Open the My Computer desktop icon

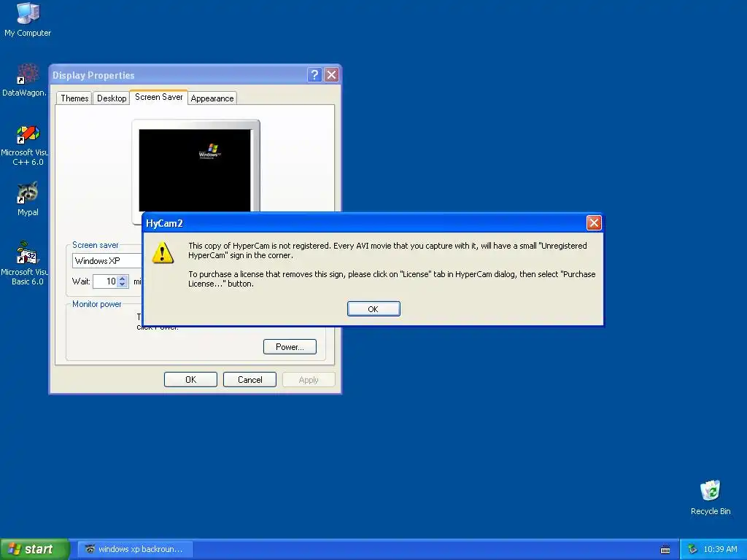28,19
